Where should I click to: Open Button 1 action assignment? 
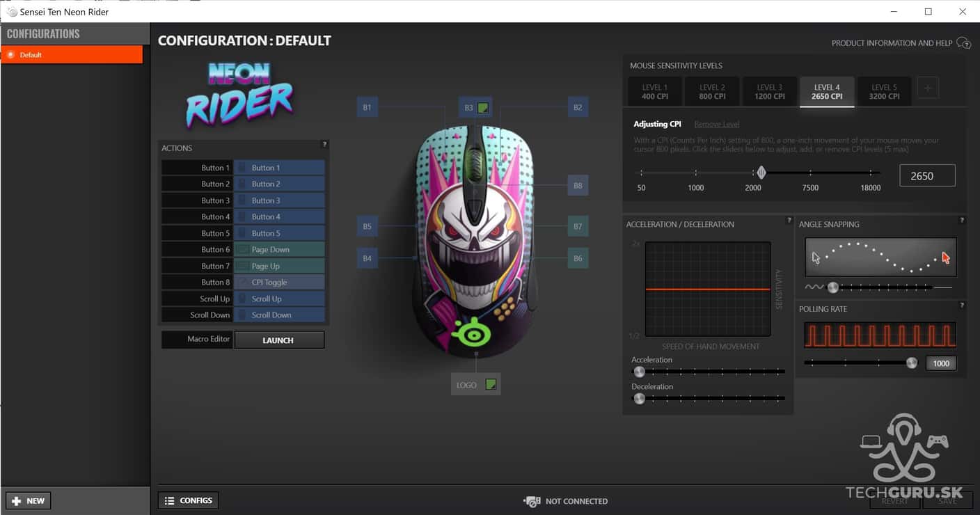coord(279,168)
